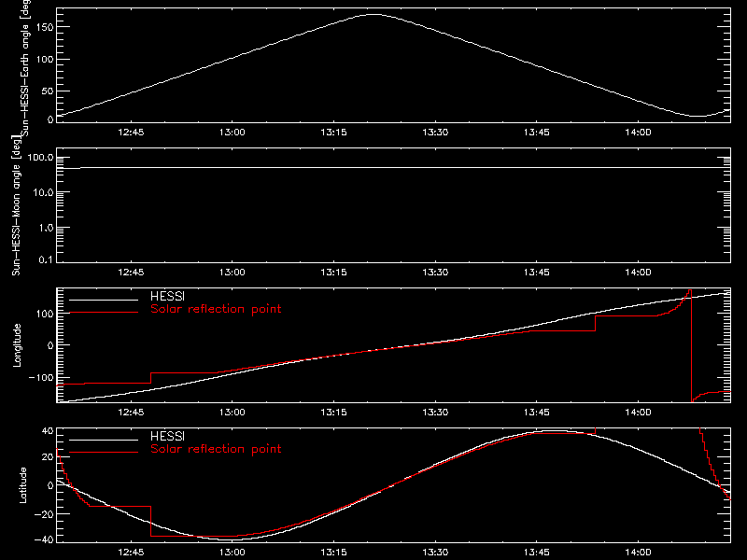
Task: Click the Longitude axis title
Action: tap(17, 345)
